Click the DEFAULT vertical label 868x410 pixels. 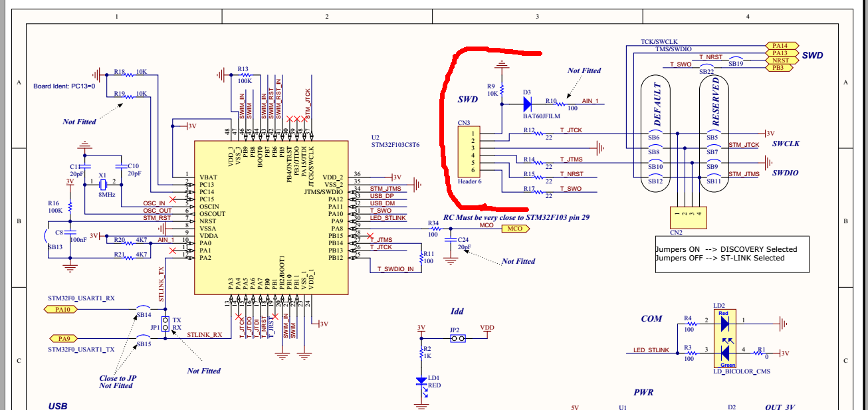[x=657, y=105]
